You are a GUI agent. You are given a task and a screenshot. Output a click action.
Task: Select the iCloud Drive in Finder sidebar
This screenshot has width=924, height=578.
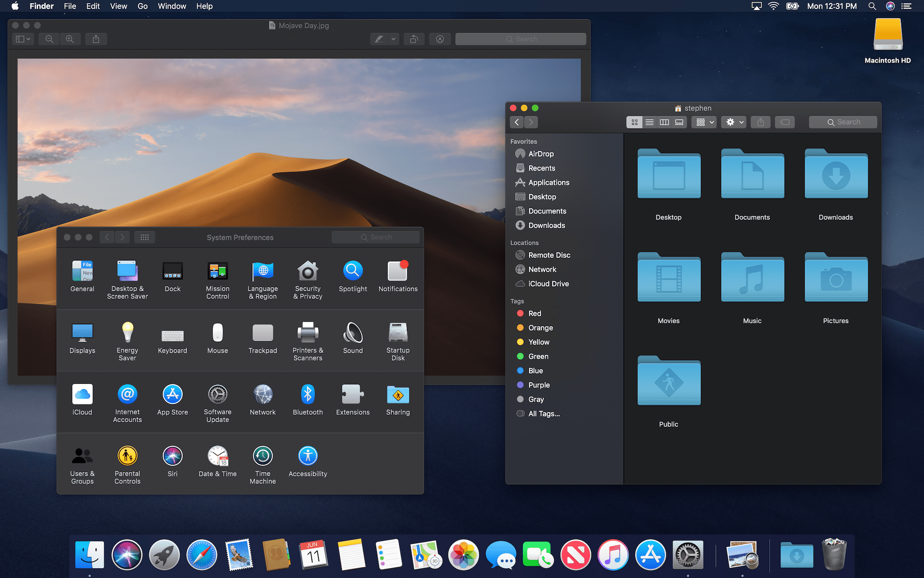(x=548, y=283)
